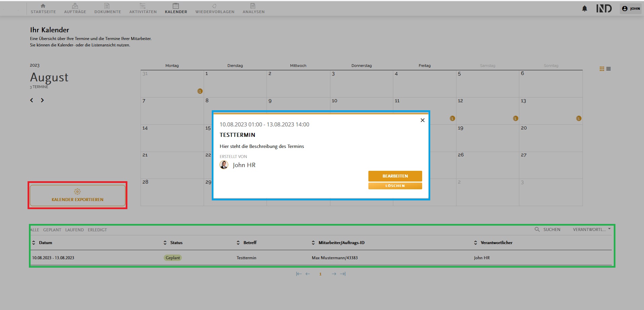Jump to the last page of results
The image size is (644, 310).
click(343, 274)
